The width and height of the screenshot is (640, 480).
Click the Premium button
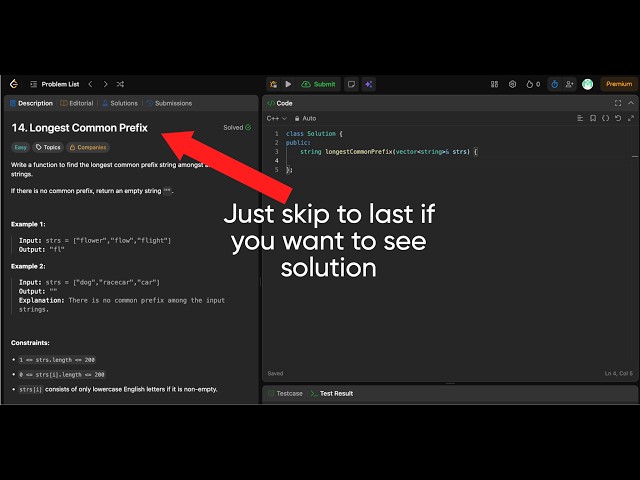[619, 84]
